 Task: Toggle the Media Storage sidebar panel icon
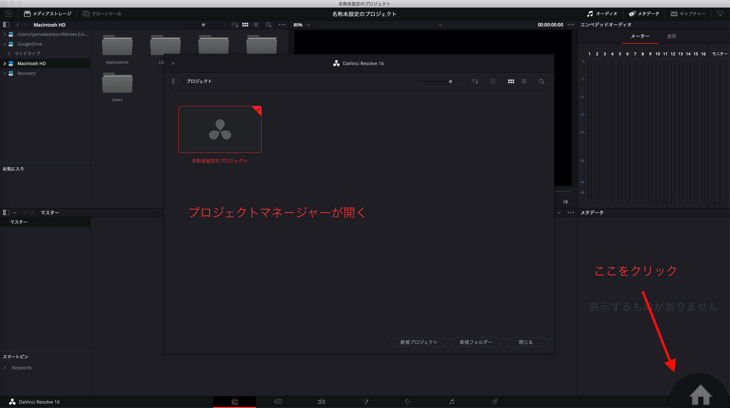tap(6, 25)
